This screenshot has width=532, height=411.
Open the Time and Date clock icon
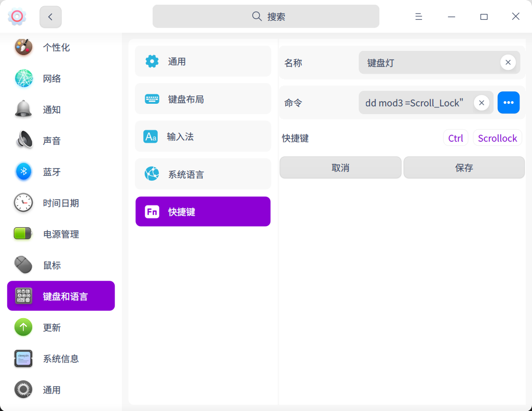pos(23,203)
